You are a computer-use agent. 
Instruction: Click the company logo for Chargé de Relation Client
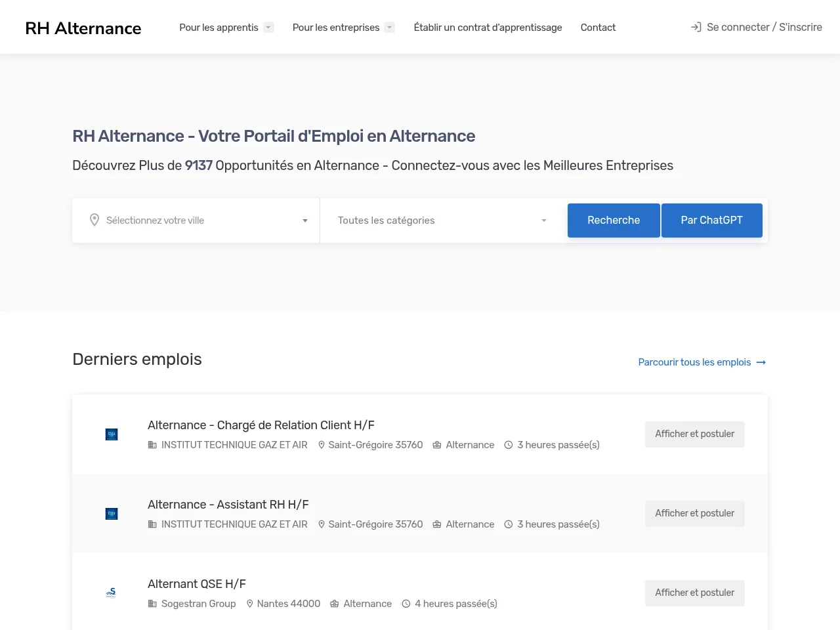tap(112, 434)
